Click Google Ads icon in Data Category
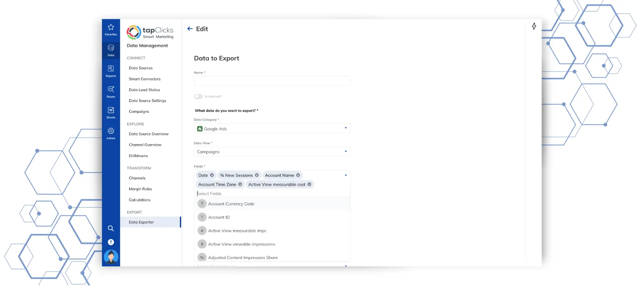Screen dimensions: 644x286 (x=200, y=129)
